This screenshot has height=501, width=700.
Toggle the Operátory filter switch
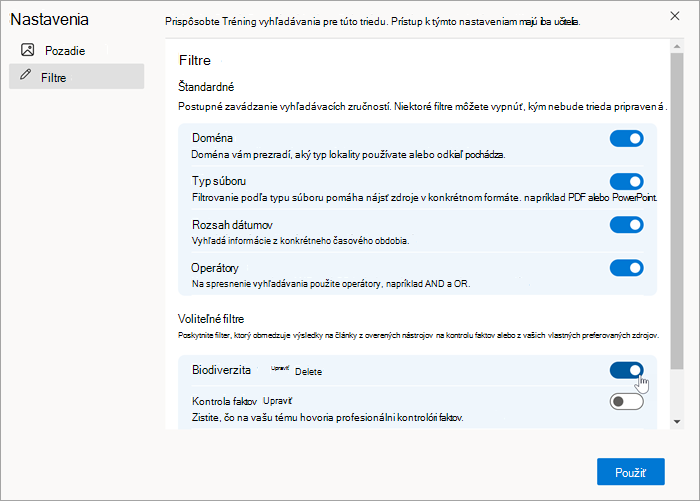pos(626,268)
